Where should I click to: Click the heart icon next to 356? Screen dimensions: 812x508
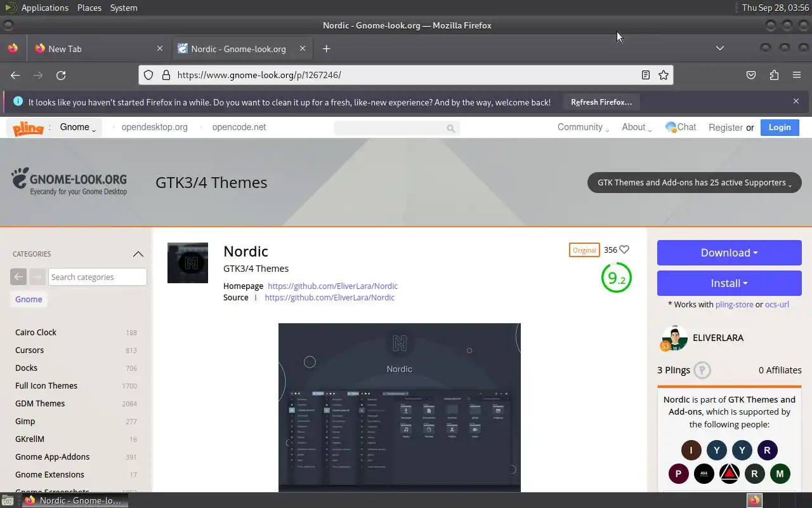pyautogui.click(x=624, y=250)
